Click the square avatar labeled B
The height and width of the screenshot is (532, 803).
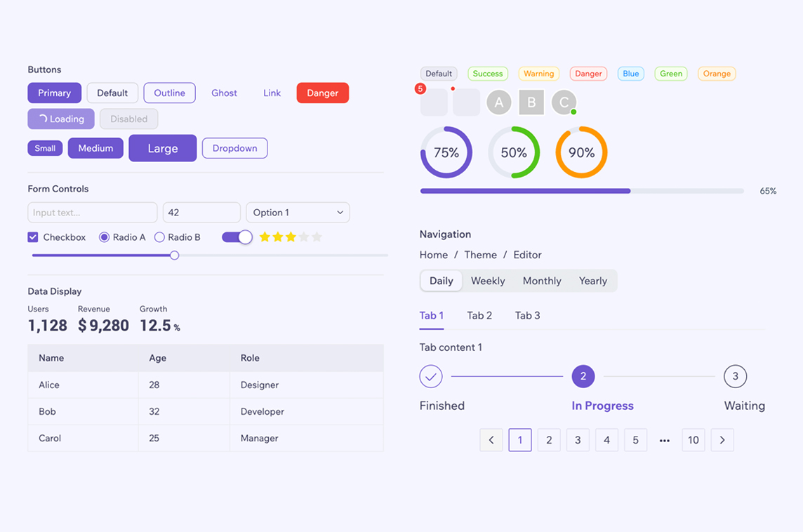pyautogui.click(x=531, y=102)
